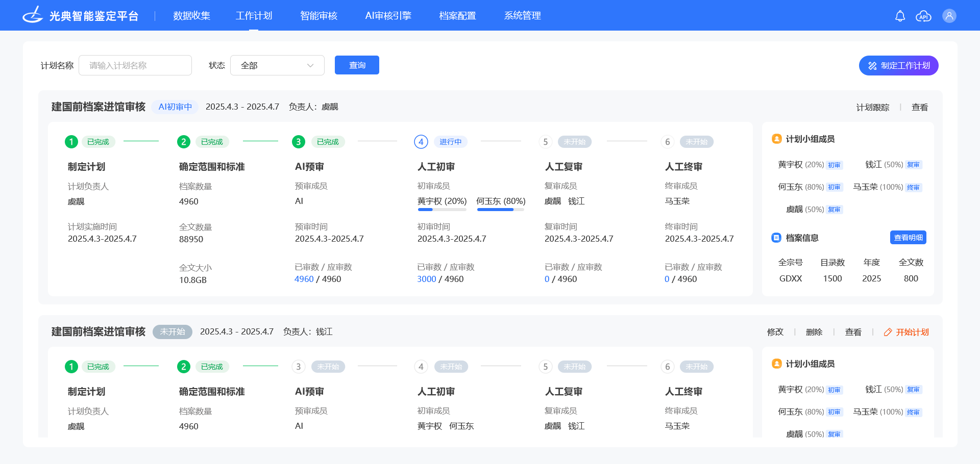Click the 计划名称 input field
The image size is (980, 464).
(x=135, y=65)
